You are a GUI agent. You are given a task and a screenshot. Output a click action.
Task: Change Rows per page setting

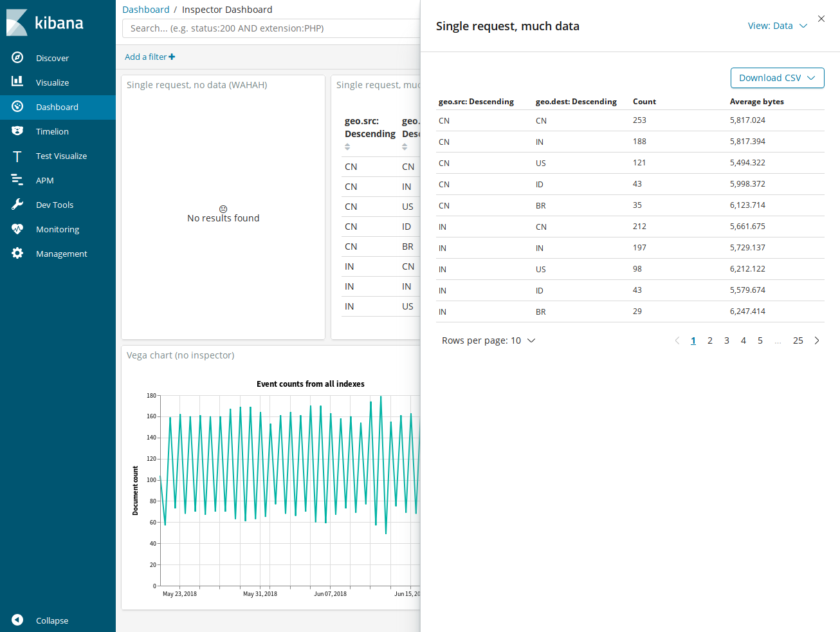click(488, 340)
